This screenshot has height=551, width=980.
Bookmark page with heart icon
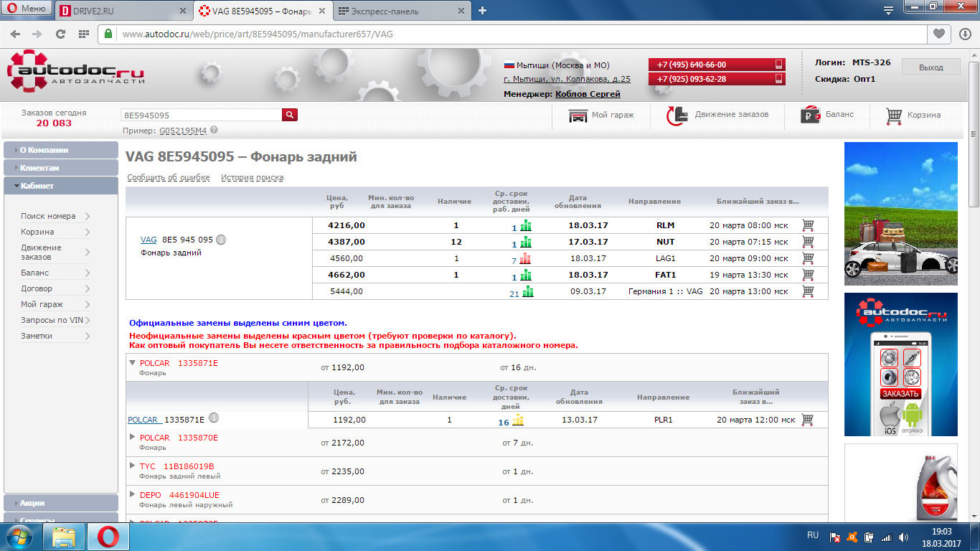click(938, 34)
